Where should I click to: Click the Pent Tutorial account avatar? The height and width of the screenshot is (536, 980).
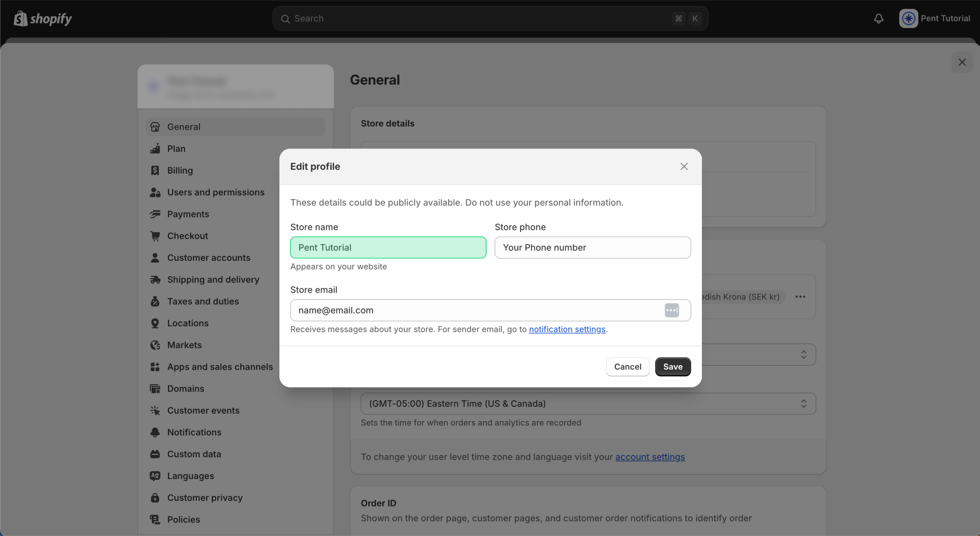coord(908,18)
